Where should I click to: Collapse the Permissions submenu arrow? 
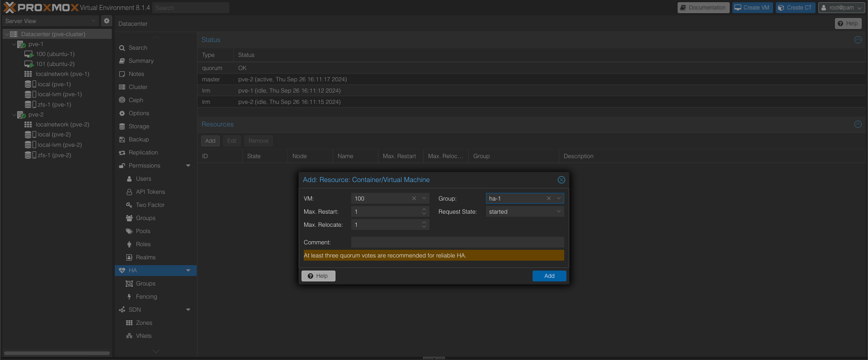point(188,165)
